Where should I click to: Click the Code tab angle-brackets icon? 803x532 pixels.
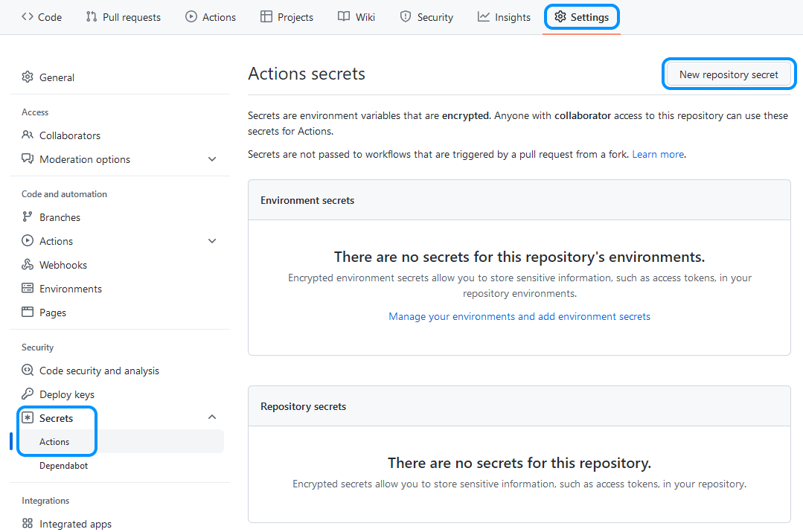click(x=27, y=17)
